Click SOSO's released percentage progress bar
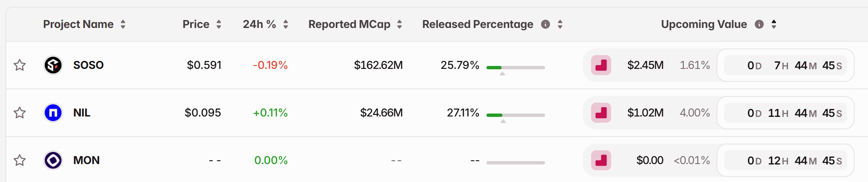Image resolution: width=868 pixels, height=182 pixels. tap(515, 67)
